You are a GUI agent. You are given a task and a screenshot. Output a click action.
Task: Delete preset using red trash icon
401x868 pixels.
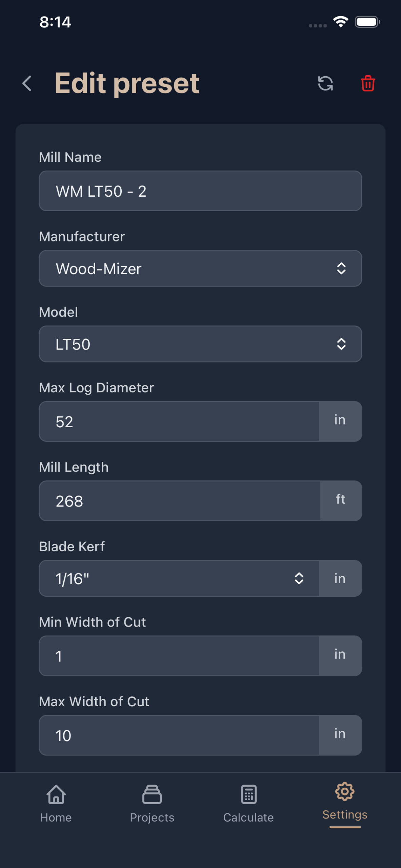tap(368, 83)
